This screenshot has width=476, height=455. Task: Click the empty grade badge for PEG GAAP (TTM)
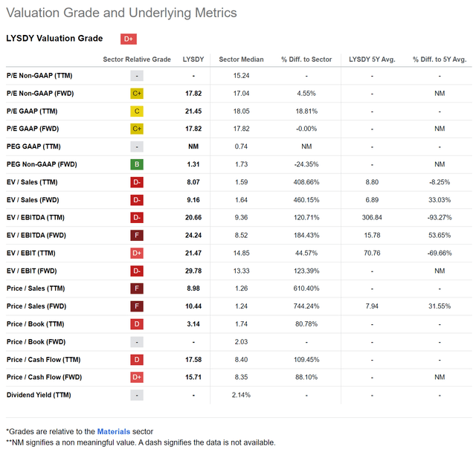click(x=137, y=146)
